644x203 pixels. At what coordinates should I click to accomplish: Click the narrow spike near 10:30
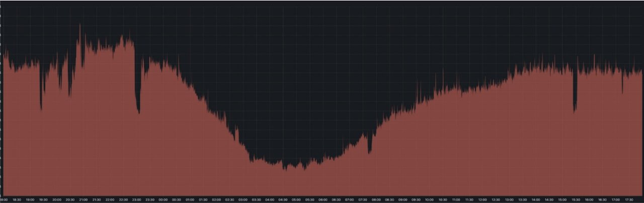point(443,72)
